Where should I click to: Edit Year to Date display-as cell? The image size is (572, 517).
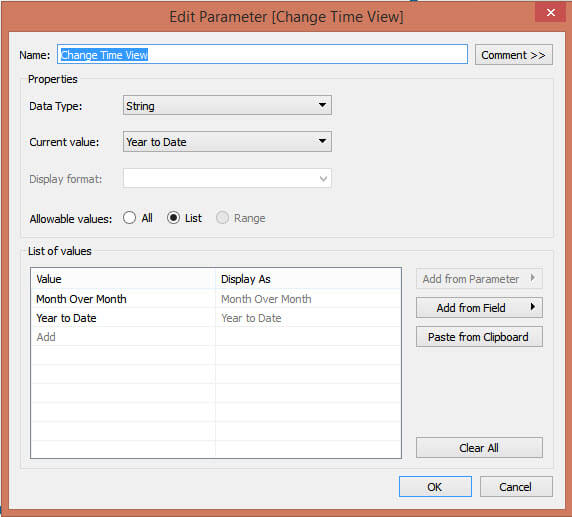tap(308, 318)
